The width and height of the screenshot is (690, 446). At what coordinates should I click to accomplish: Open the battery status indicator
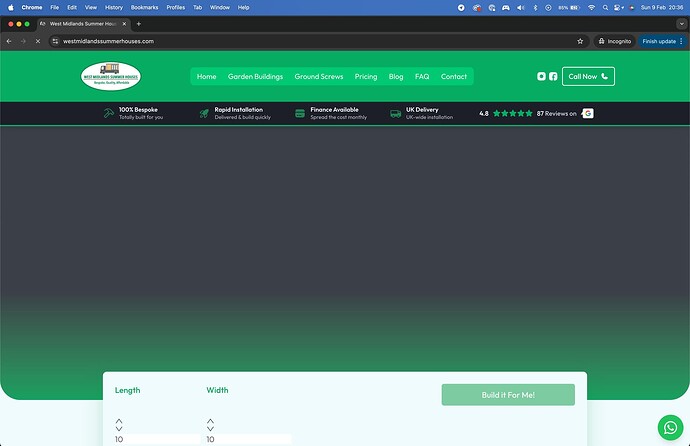569,7
